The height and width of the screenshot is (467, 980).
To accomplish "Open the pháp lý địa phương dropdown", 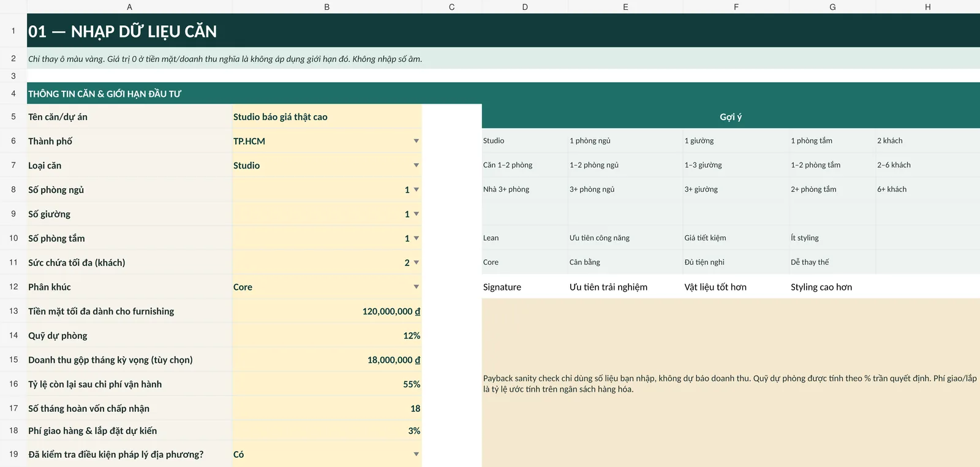I will click(x=416, y=454).
